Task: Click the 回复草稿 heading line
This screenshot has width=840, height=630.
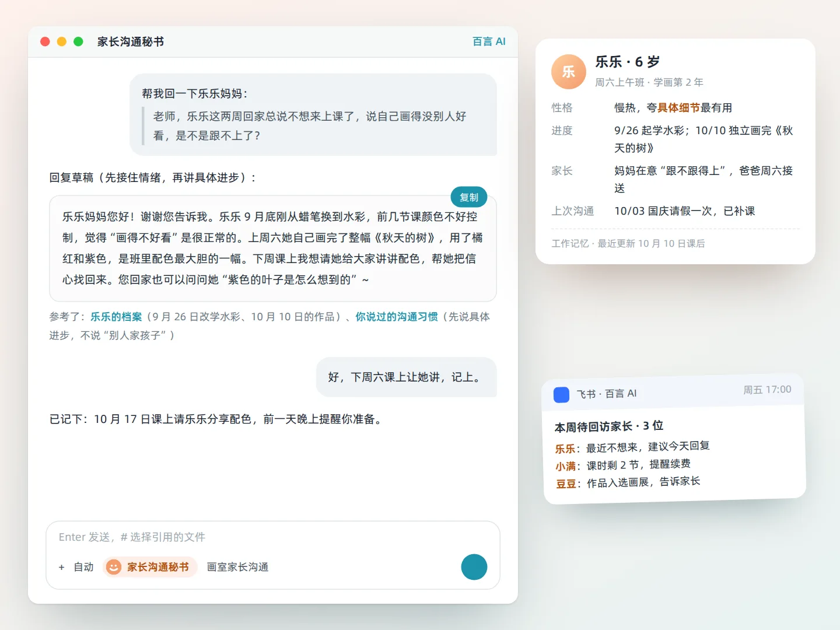Action: tap(153, 177)
